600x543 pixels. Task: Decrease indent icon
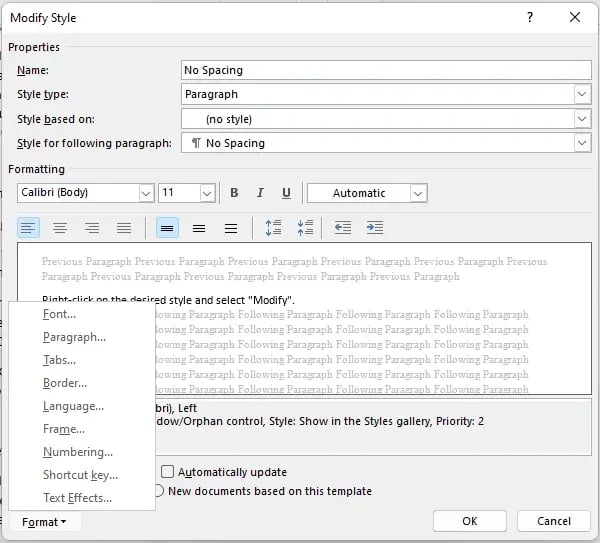point(342,228)
